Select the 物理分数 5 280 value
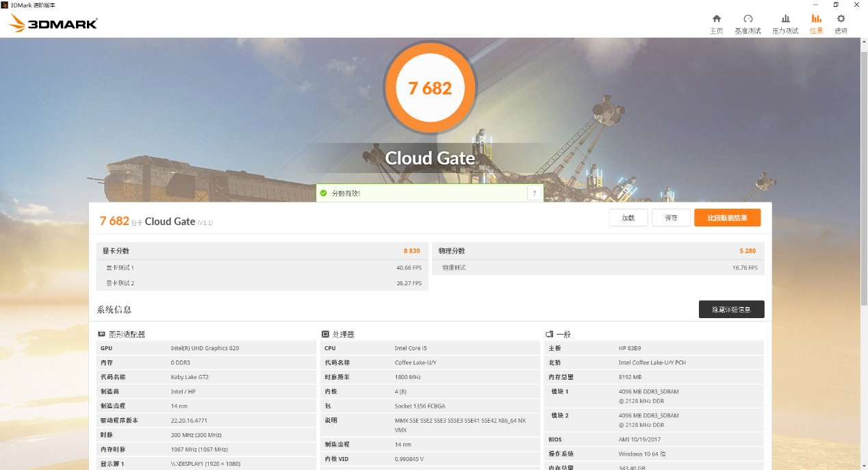The image size is (868, 470). coord(748,251)
